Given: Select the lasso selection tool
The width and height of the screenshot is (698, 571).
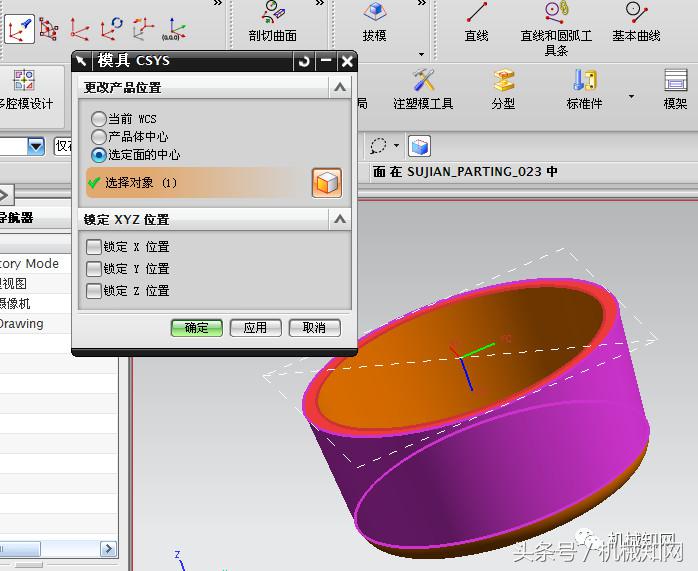Looking at the screenshot, I should [378, 146].
